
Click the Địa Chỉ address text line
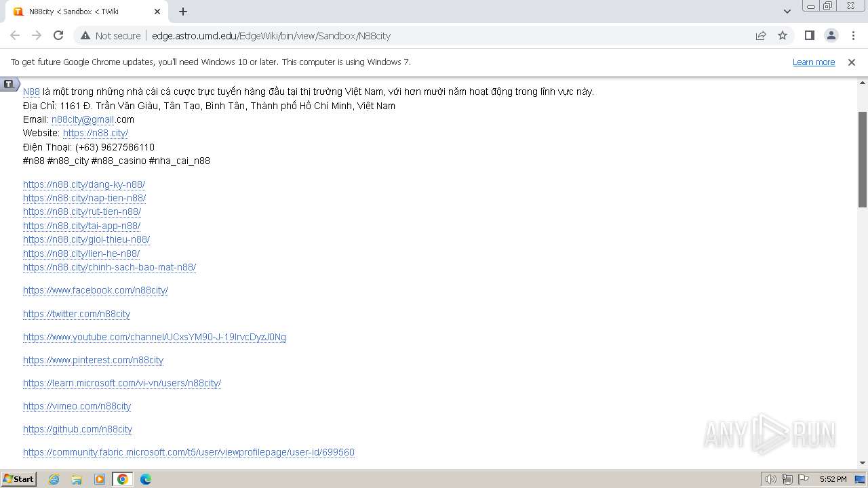tap(209, 106)
